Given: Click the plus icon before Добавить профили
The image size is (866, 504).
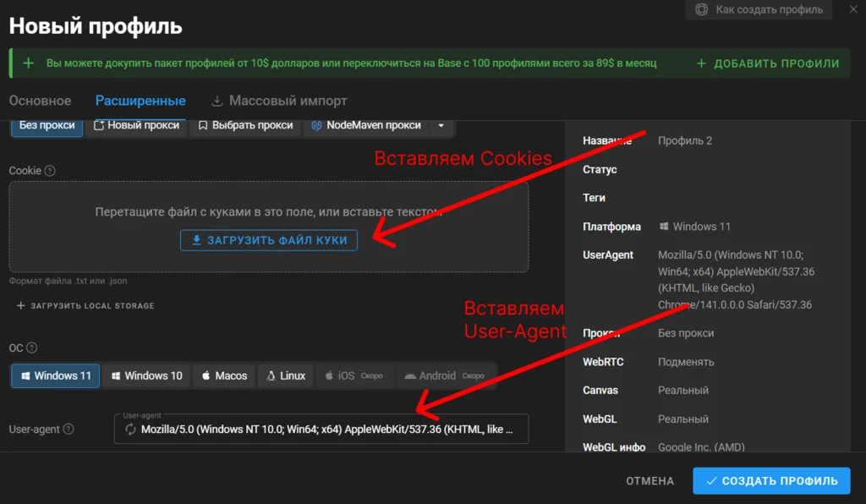Looking at the screenshot, I should (701, 63).
